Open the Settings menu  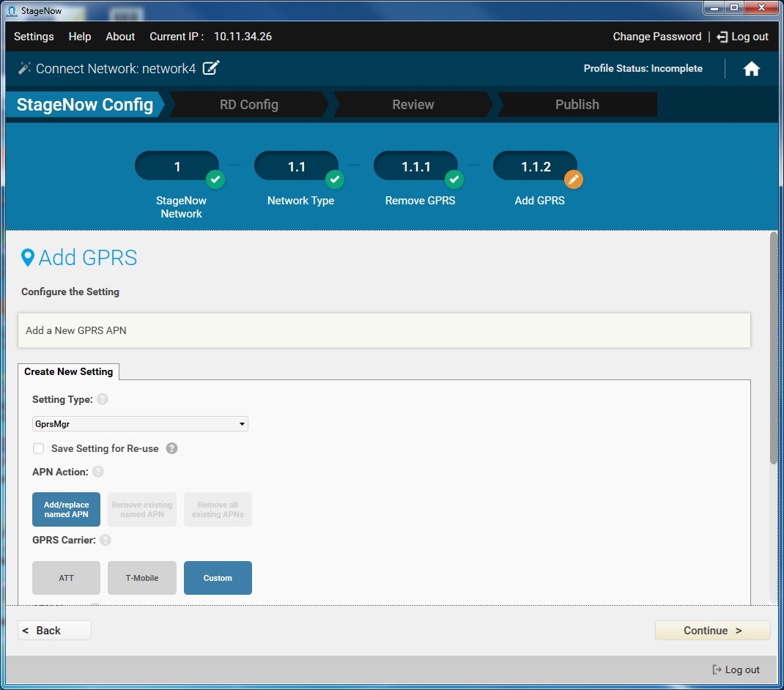click(x=34, y=37)
